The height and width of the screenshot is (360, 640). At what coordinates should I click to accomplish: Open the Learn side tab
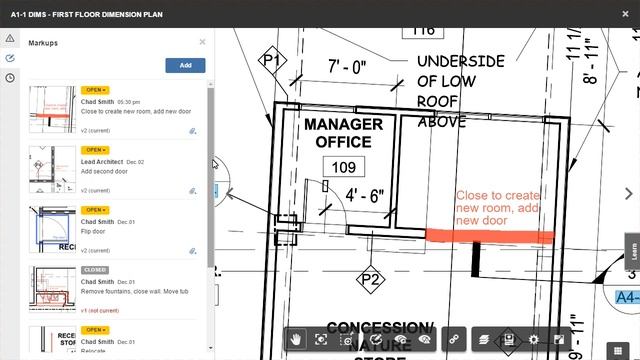click(633, 251)
